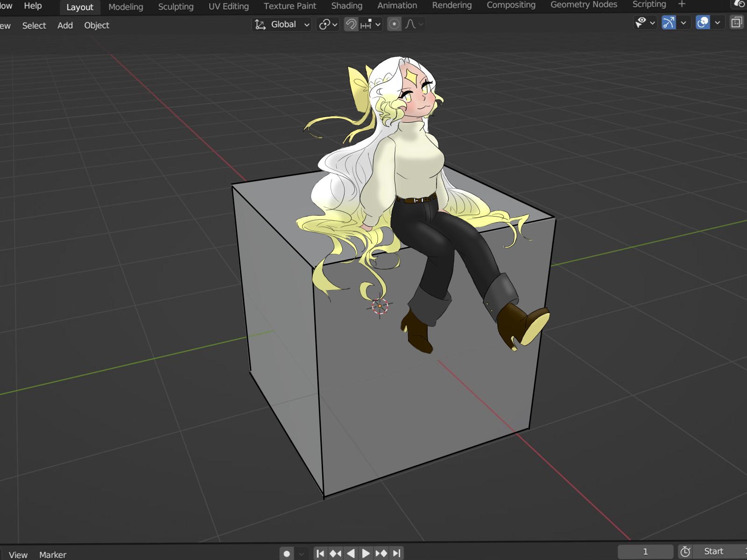
Task: Toggle X-ray mode icon
Action: pos(737,22)
